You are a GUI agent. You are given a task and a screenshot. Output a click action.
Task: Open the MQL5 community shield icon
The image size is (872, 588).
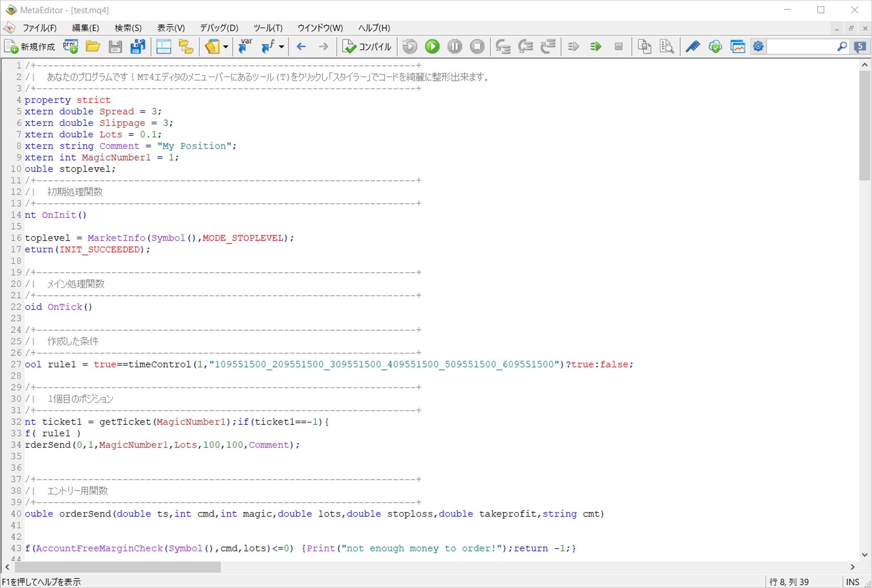715,46
